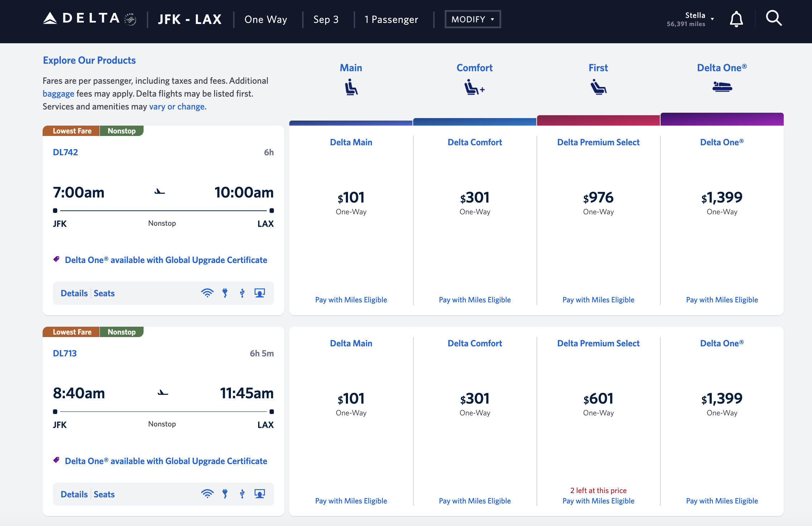
Task: Open Global Upgrade Certificate link for DL742
Action: tap(166, 260)
